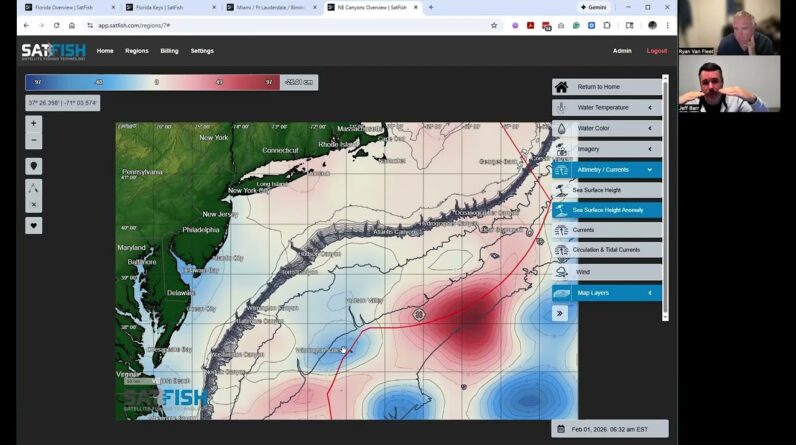This screenshot has width=796, height=445.
Task: Collapse sidebar using double-chevron icon
Action: pyautogui.click(x=560, y=313)
